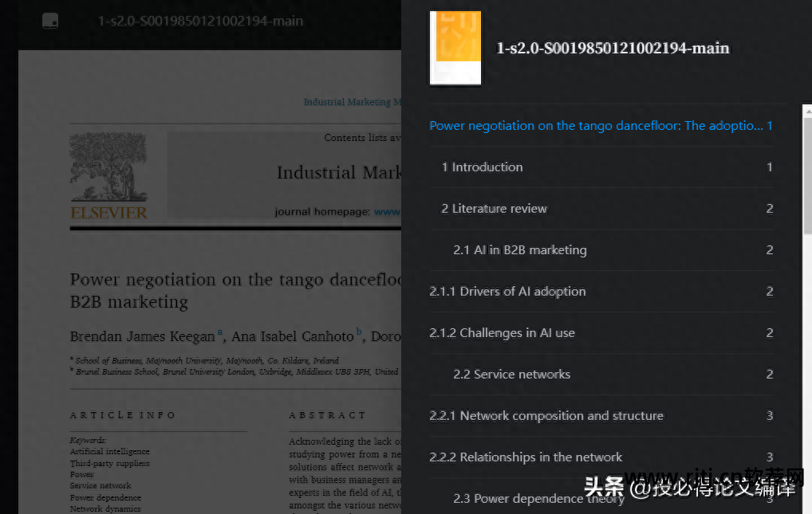
Task: Open section 2 Literature review
Action: point(495,208)
